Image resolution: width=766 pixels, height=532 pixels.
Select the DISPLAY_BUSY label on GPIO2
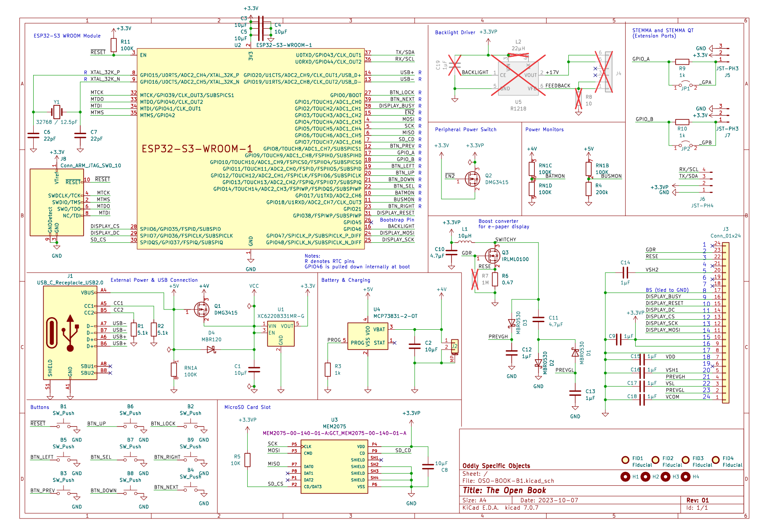tap(396, 106)
